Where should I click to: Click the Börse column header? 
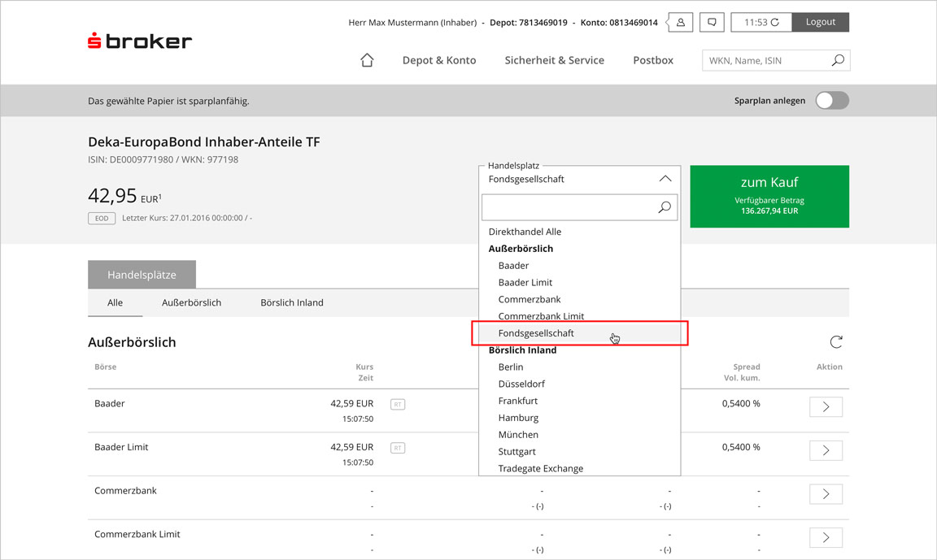coord(105,367)
